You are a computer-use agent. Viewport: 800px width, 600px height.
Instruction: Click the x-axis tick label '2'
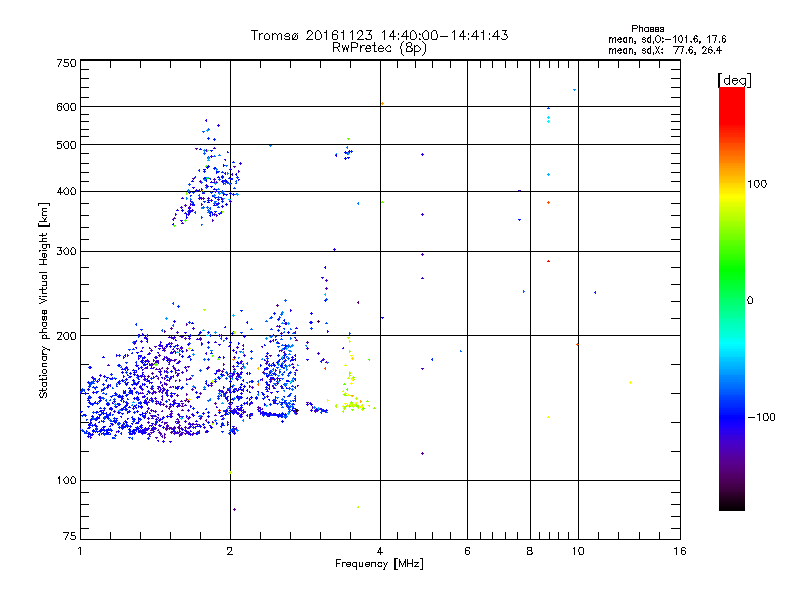point(230,551)
